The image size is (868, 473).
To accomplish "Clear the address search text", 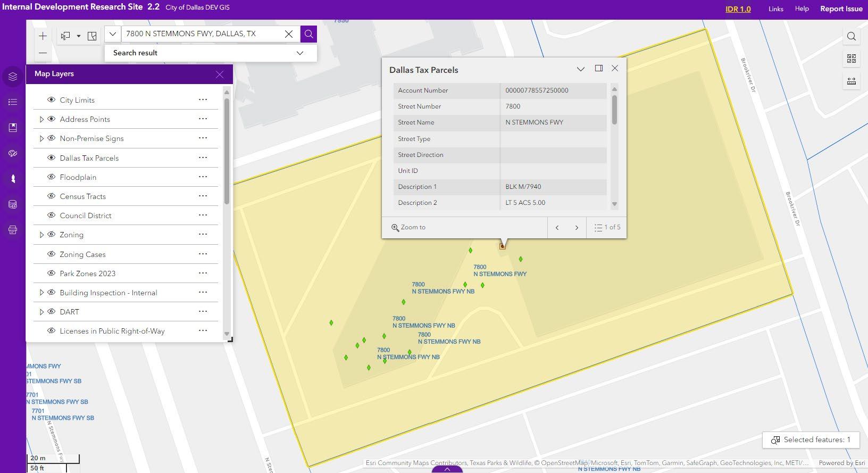I will coord(289,34).
